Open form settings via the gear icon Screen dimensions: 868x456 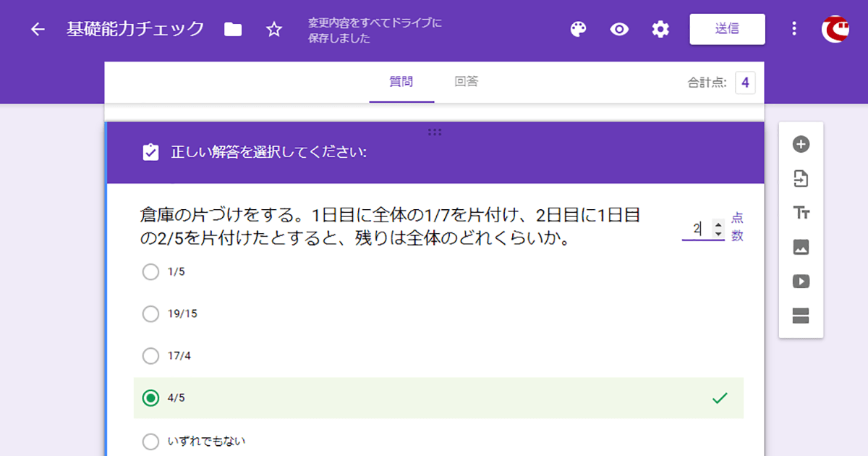click(x=660, y=30)
